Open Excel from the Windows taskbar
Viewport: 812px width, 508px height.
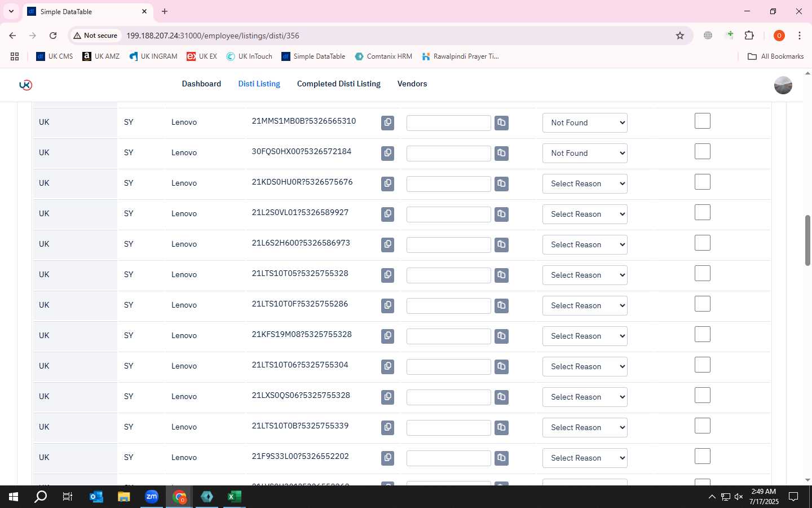click(x=234, y=497)
